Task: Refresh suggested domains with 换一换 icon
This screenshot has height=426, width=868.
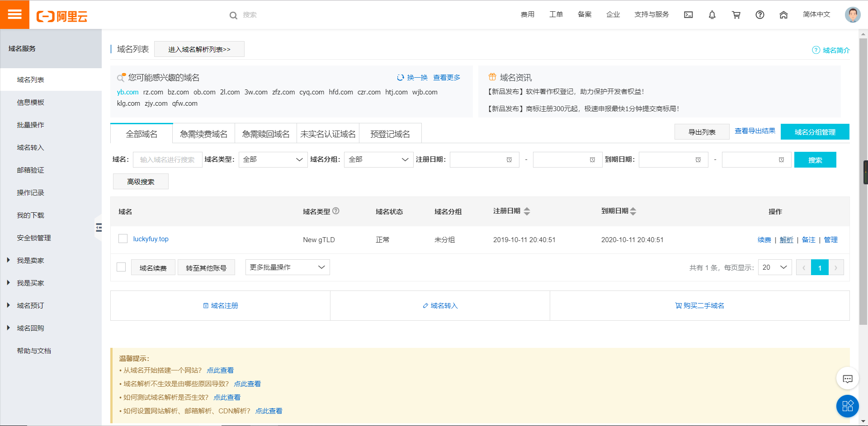Action: coord(400,78)
